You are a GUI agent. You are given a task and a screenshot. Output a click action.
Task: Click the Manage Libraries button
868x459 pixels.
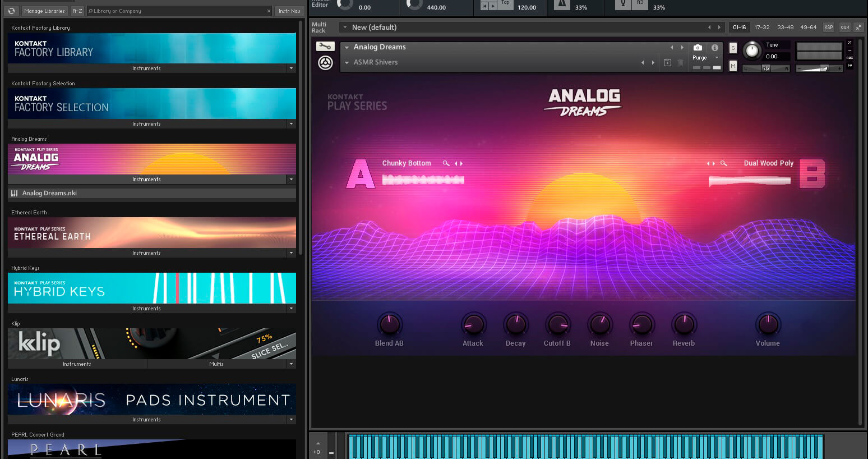44,11
